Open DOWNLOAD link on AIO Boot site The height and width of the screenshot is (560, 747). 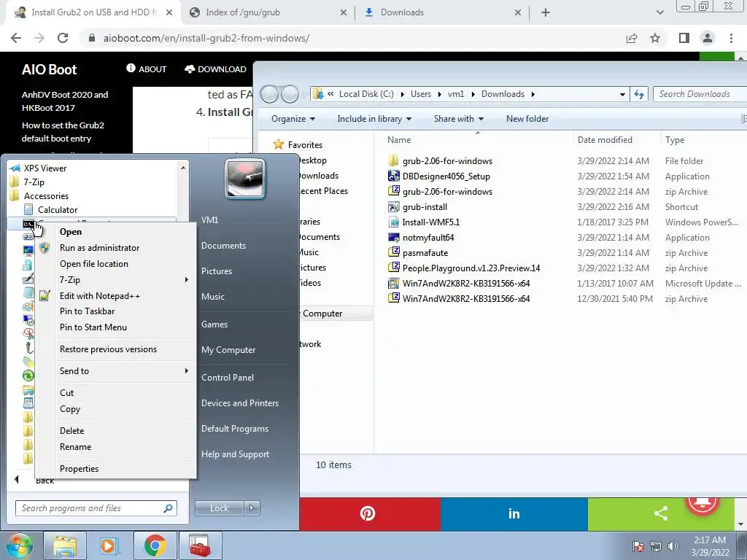[x=215, y=69]
